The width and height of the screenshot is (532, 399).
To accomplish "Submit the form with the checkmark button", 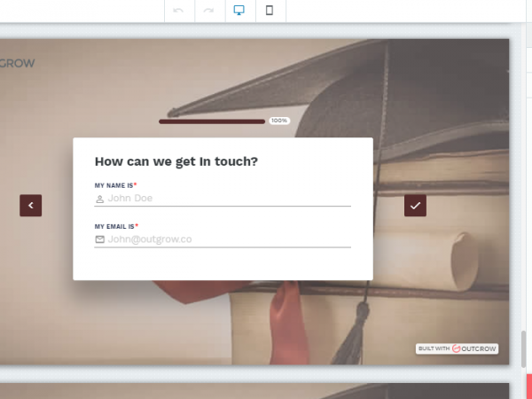I will click(x=415, y=205).
